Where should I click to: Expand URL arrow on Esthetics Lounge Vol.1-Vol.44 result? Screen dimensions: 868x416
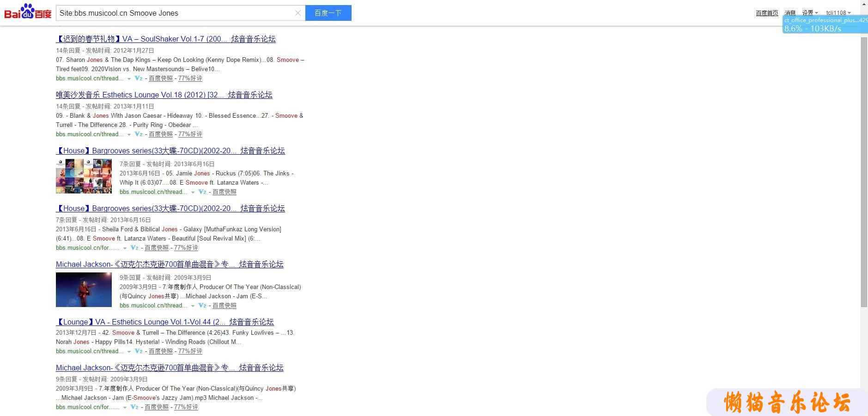coord(129,352)
